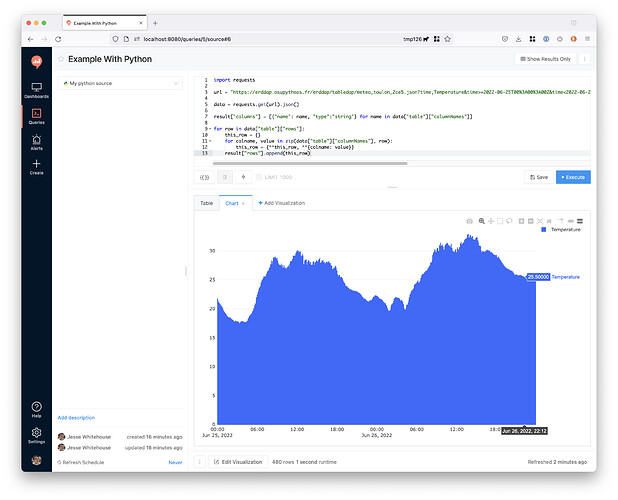
Task: Collapse the code fold on line 11
Action: click(210, 141)
